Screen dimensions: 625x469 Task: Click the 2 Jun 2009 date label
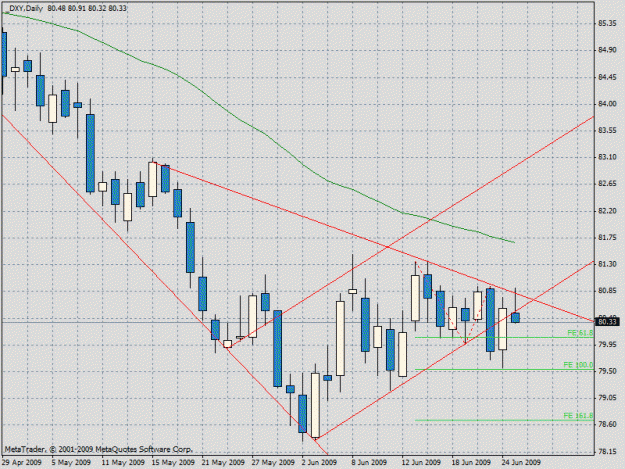319,462
